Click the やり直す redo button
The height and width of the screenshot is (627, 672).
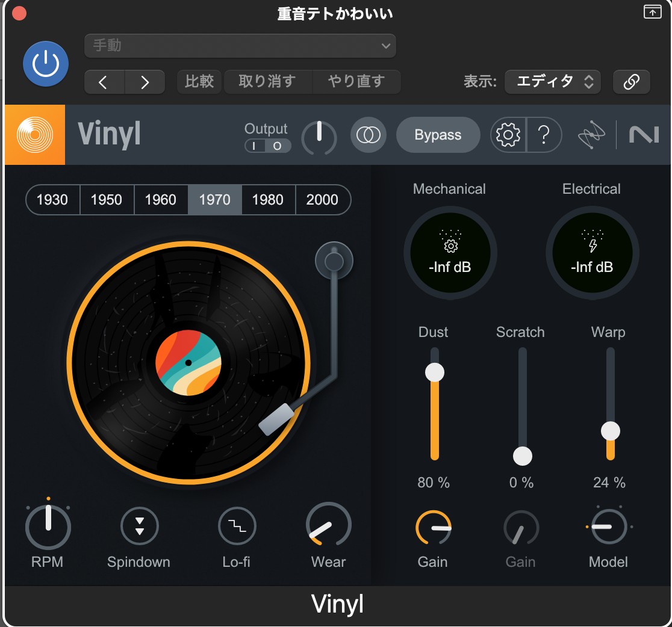click(356, 81)
